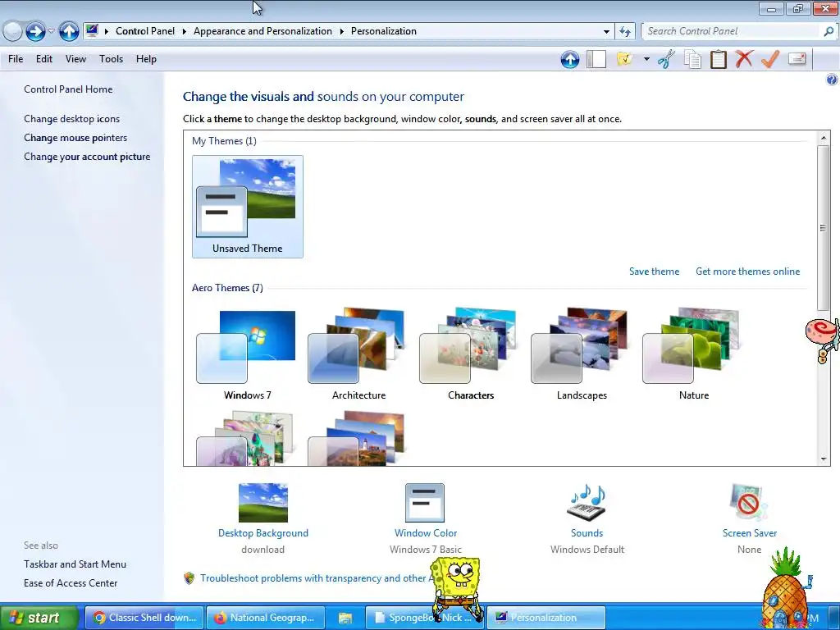Open the Screen Saver settings icon
Viewport: 840px width, 630px height.
click(x=749, y=503)
